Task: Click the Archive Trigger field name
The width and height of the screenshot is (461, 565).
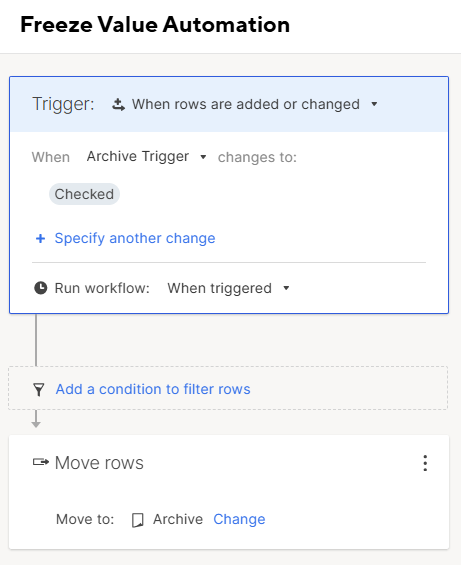Action: coord(138,156)
